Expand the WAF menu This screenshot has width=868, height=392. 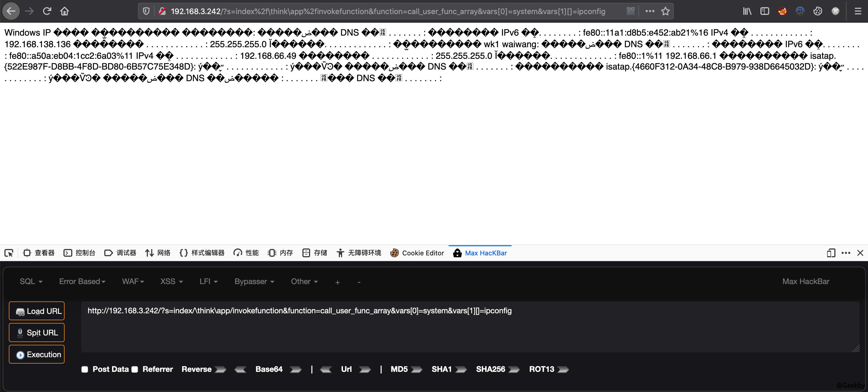point(132,282)
